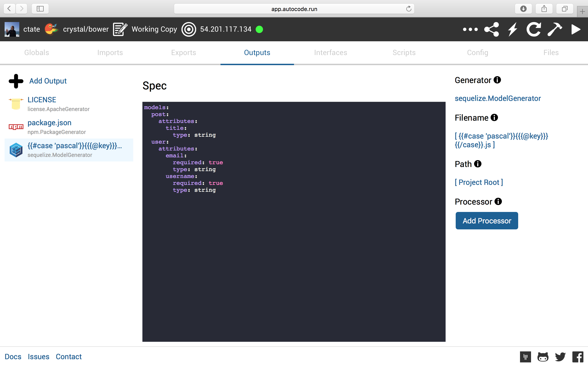Switch to the Interfaces tab

(331, 53)
